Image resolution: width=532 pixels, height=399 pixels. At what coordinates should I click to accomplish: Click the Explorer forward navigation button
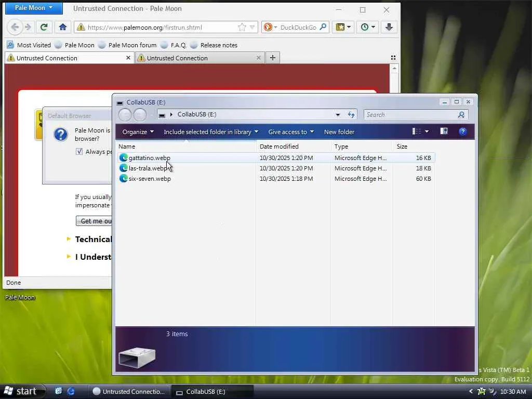coord(140,115)
